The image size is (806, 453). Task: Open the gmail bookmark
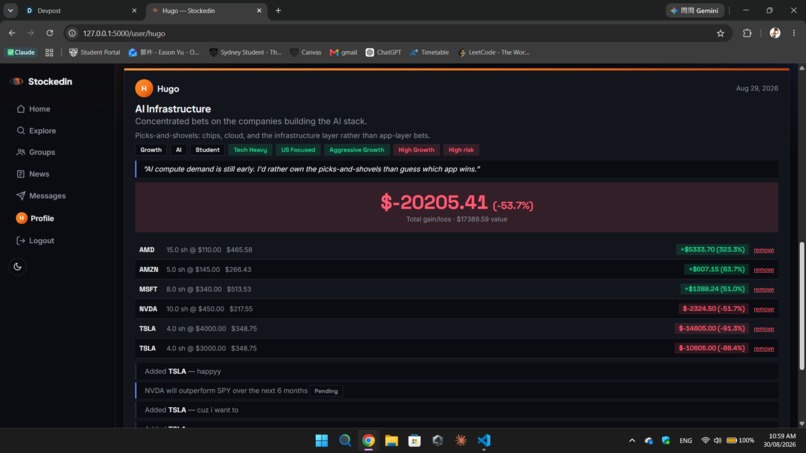(x=343, y=52)
